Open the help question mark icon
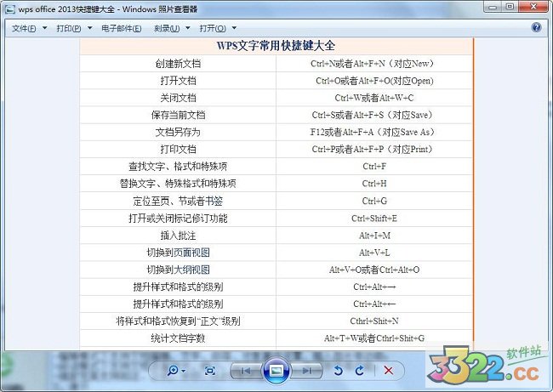This screenshot has width=553, height=392. click(x=537, y=27)
